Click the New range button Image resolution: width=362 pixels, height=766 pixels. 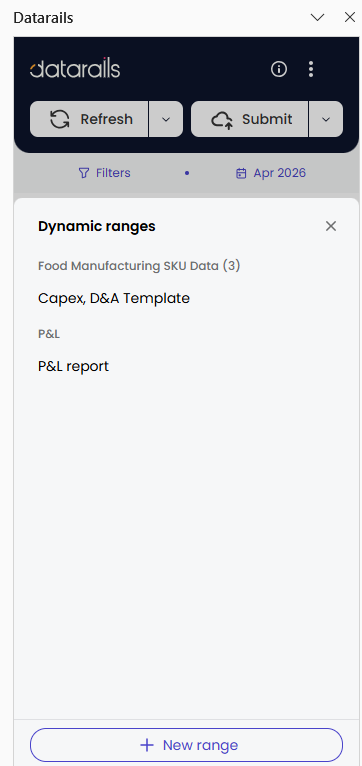186,745
